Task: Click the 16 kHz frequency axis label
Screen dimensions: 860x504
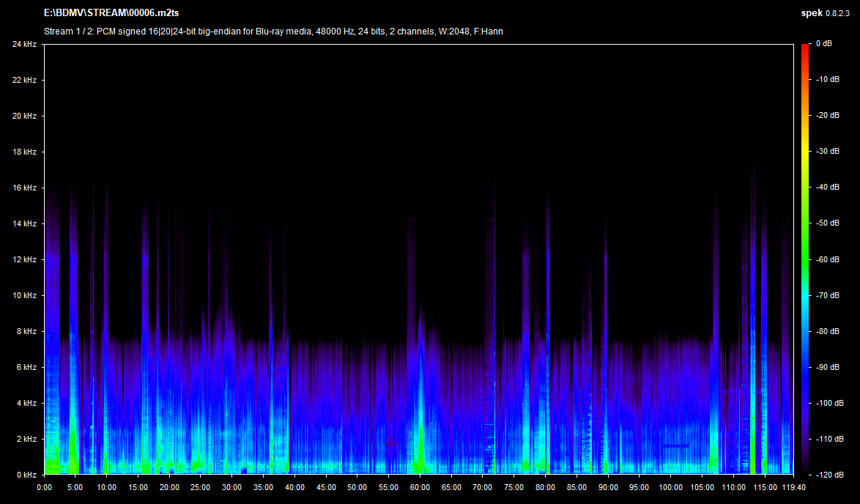Action: [x=24, y=188]
